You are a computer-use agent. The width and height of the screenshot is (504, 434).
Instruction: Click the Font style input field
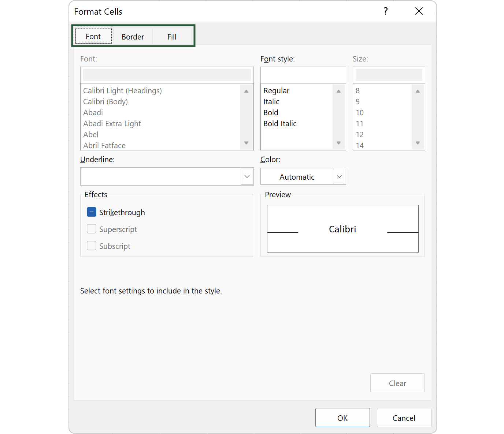303,75
